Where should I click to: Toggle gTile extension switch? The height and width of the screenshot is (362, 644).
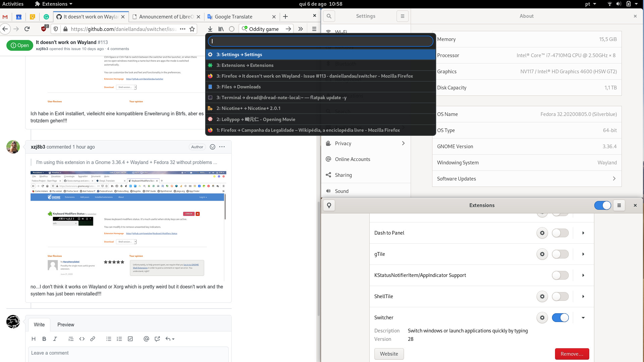(x=560, y=254)
